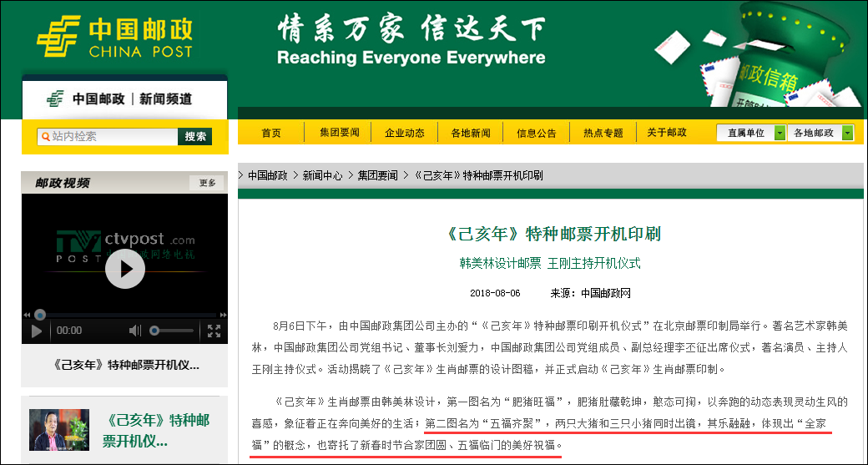The width and height of the screenshot is (868, 465).
Task: Open the 直属单位 dropdown
Action: pyautogui.click(x=780, y=133)
